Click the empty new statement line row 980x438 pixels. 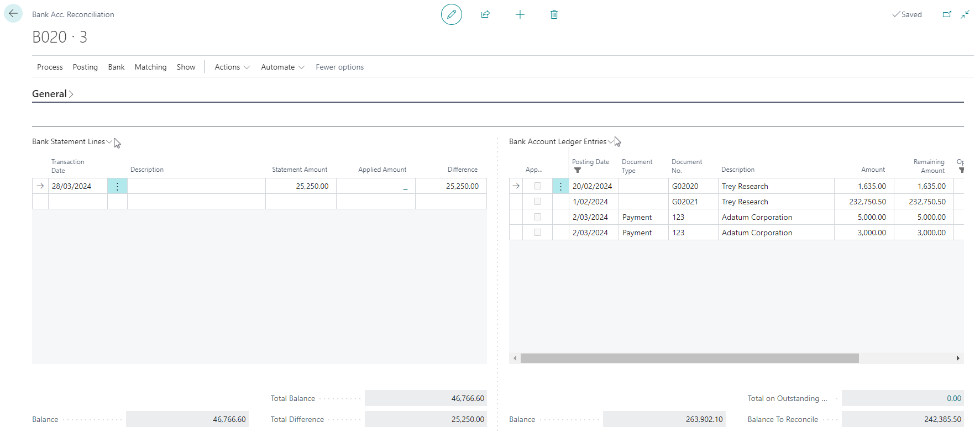(259, 202)
